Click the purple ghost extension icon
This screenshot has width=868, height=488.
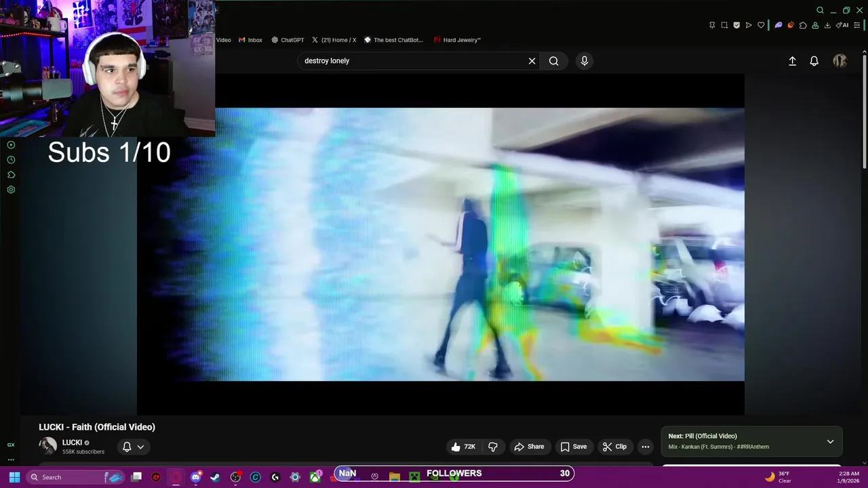(778, 25)
